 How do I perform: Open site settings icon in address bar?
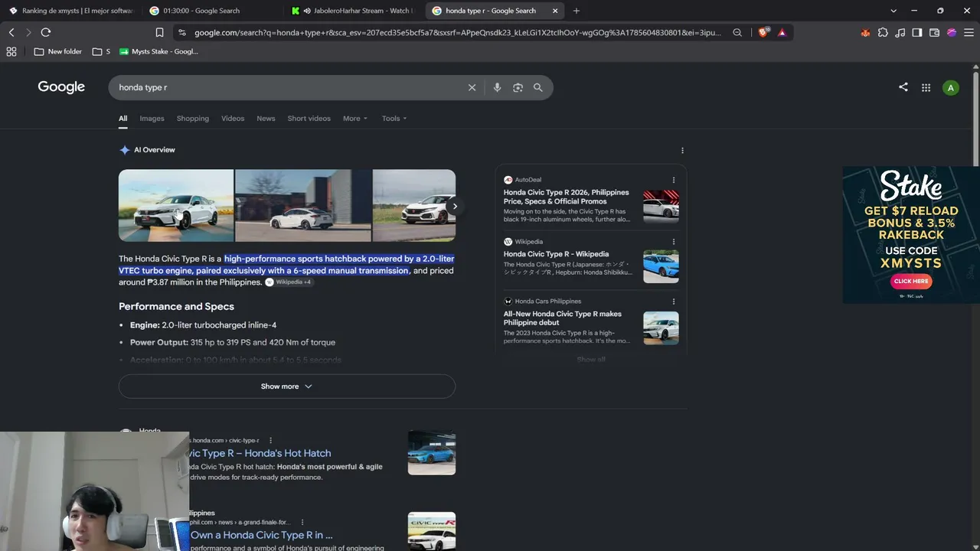(181, 33)
